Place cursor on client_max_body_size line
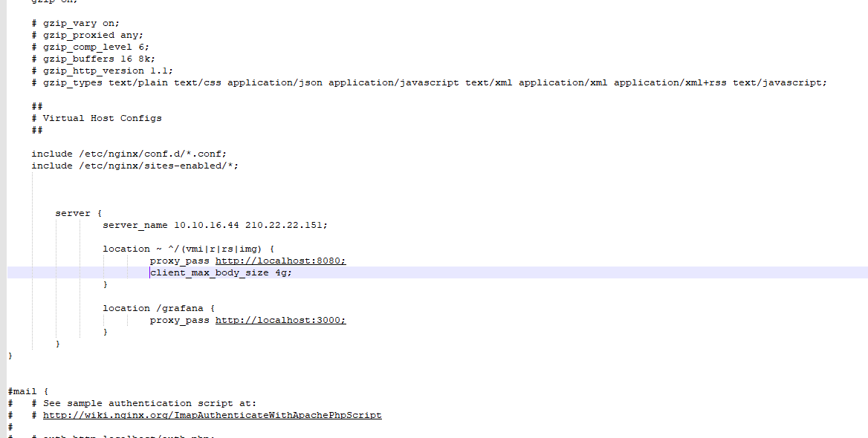Viewport: 868px width, 438px height. click(x=221, y=272)
